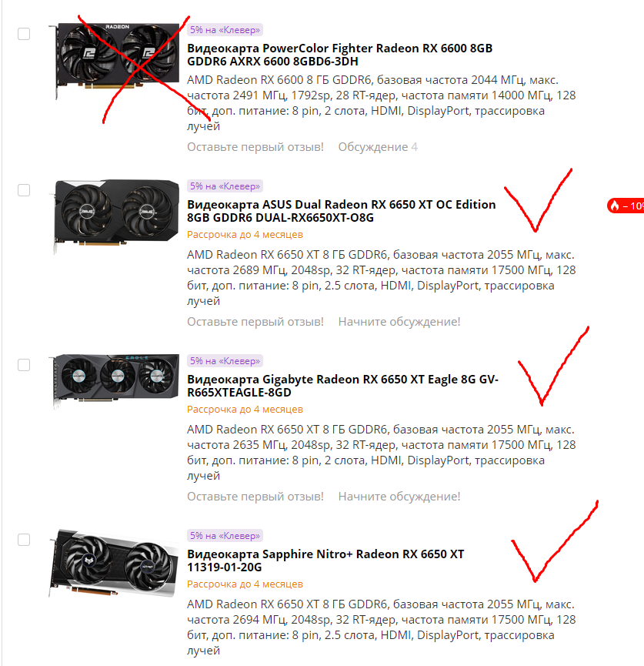Open the PowerColor Fighter RX 6600 product image
Screen dimensions: 644x666
[x=114, y=59]
